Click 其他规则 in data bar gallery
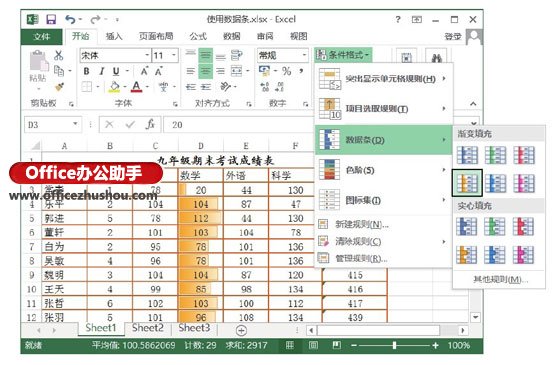This screenshot has height=365, width=560. (x=500, y=279)
